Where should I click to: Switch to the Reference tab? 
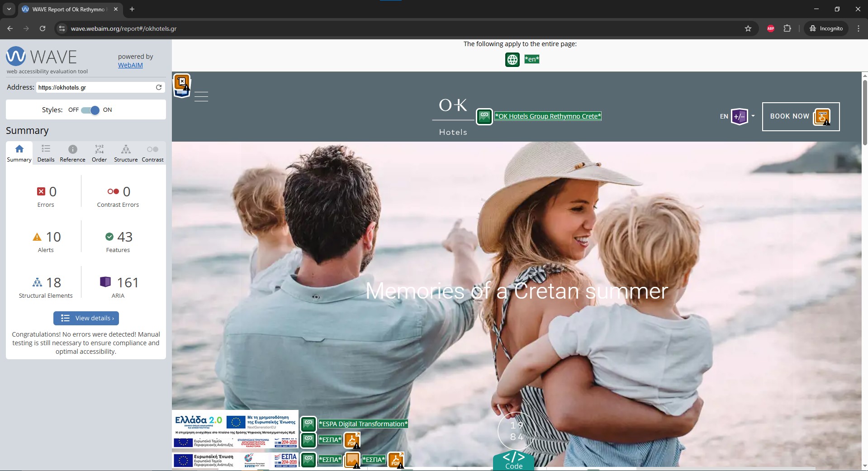coord(72,153)
